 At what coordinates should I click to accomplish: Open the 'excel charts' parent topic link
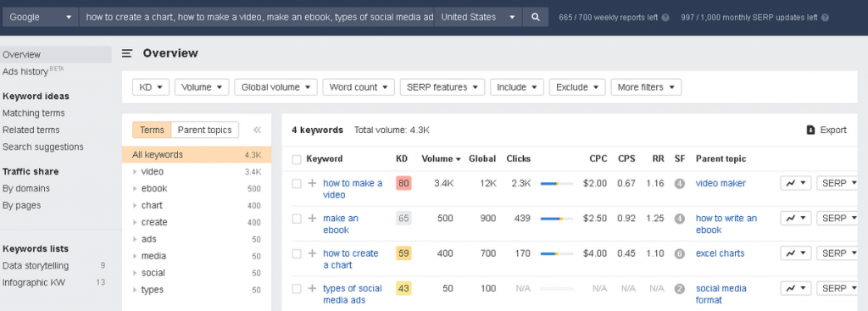[x=721, y=253]
